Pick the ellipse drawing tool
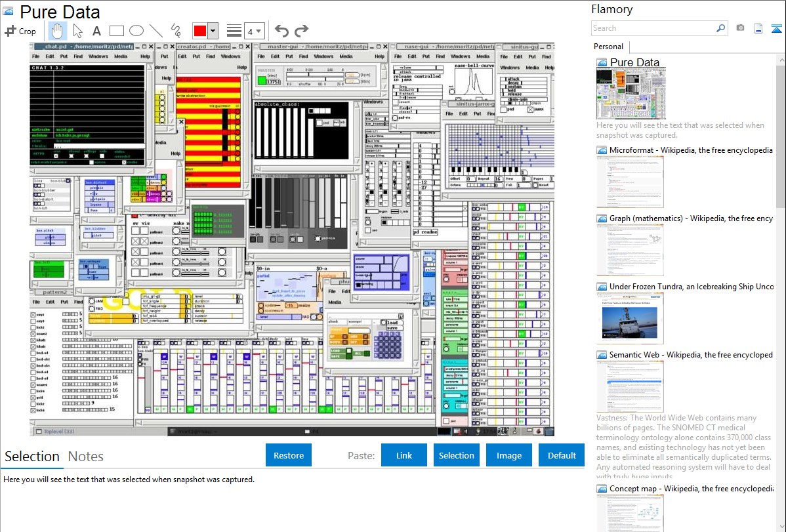This screenshot has height=532, width=786. pyautogui.click(x=136, y=31)
